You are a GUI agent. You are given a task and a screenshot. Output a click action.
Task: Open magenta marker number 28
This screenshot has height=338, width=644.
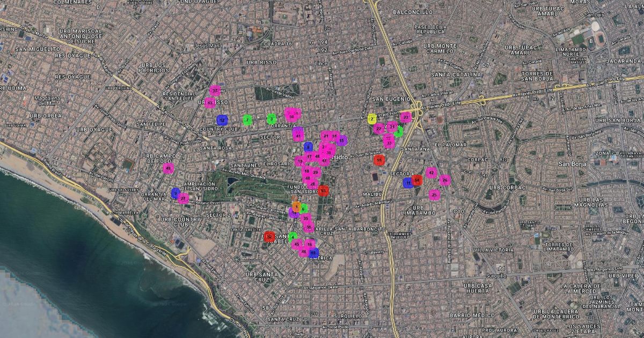pos(312,184)
